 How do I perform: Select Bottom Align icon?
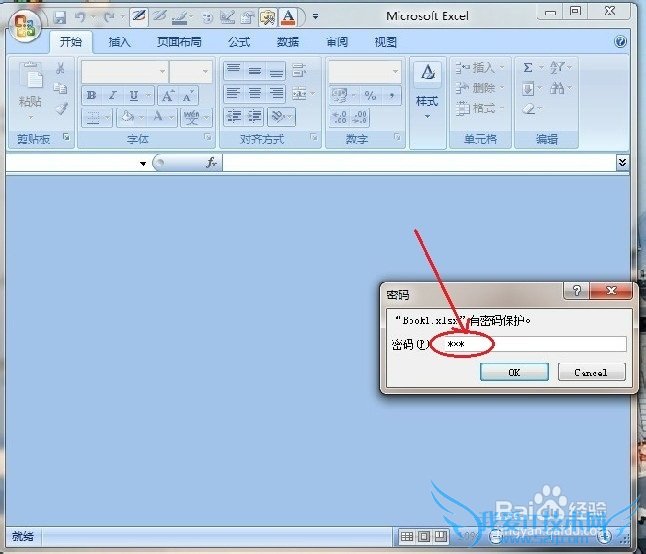[276, 71]
